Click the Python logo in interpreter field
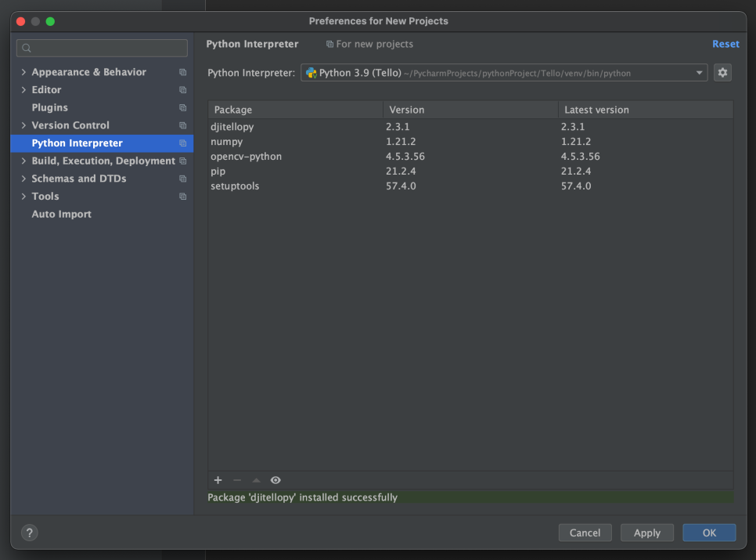 tap(311, 73)
